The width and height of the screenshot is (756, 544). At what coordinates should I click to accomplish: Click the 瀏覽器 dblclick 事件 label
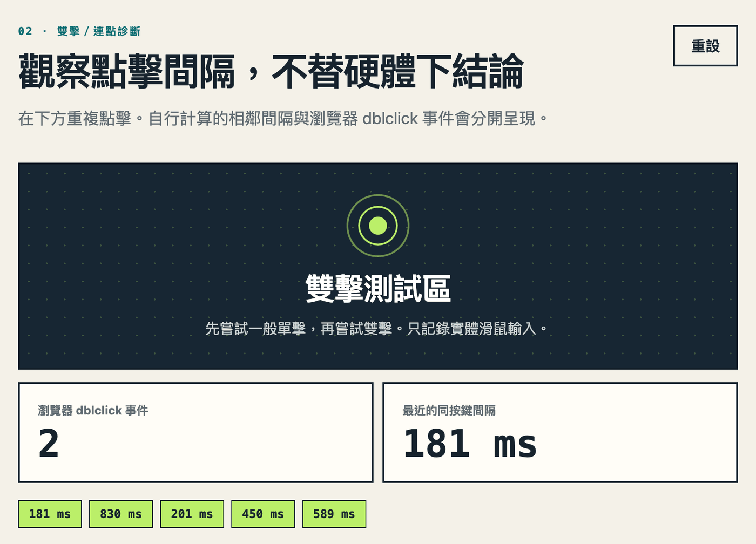click(x=93, y=411)
